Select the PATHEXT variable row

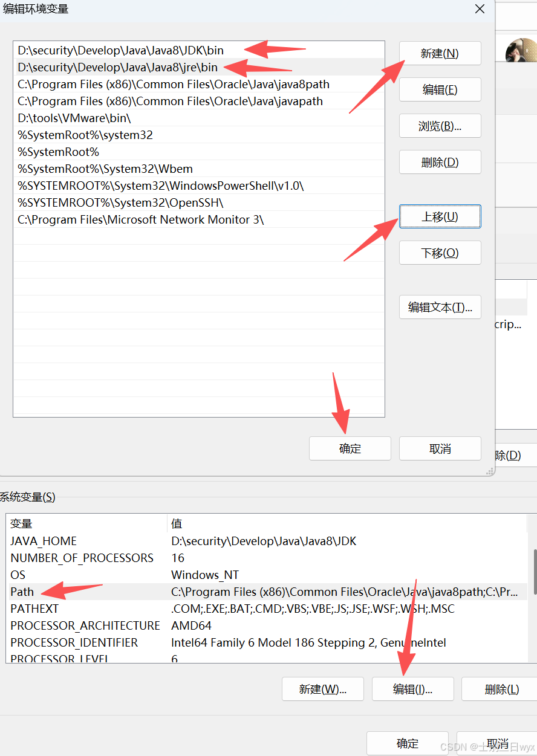267,609
